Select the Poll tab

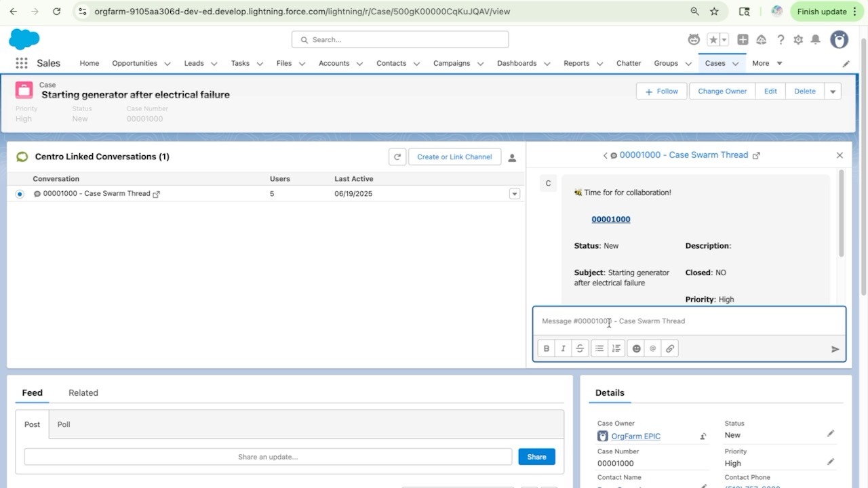[x=64, y=424]
